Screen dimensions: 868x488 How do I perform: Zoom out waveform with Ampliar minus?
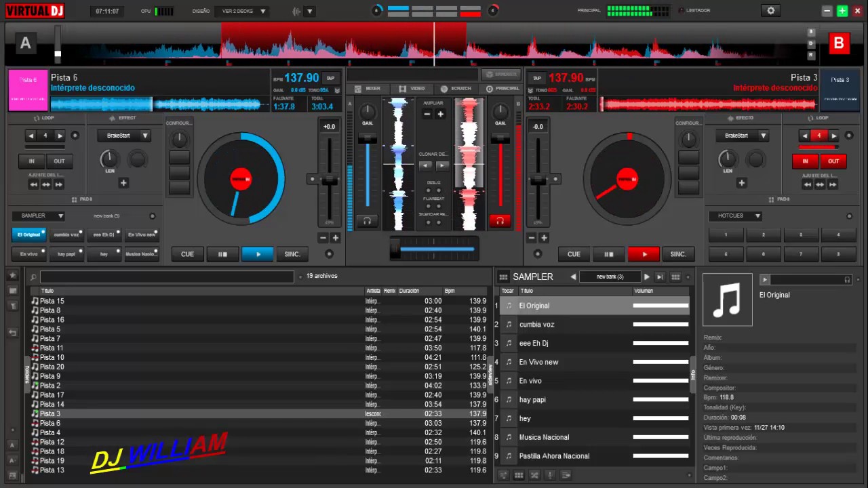pos(428,114)
